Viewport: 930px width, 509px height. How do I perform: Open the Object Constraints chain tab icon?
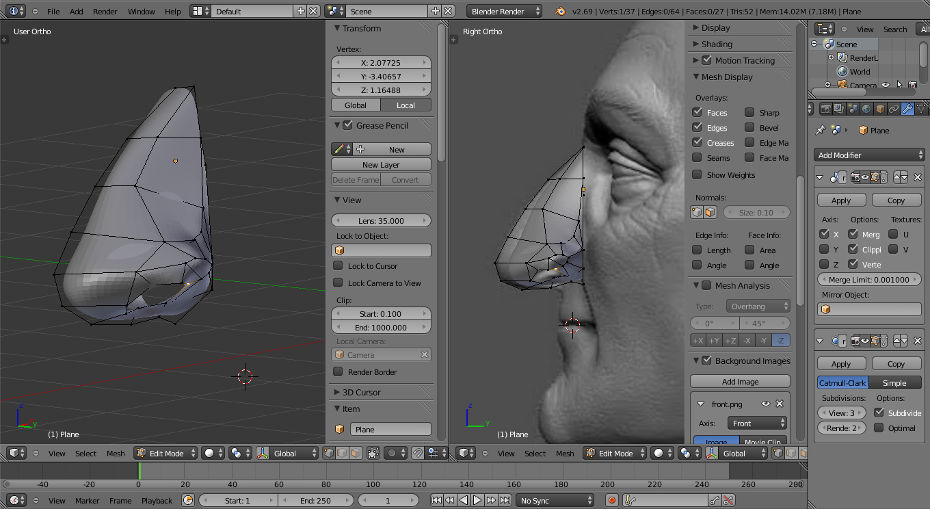tap(894, 109)
